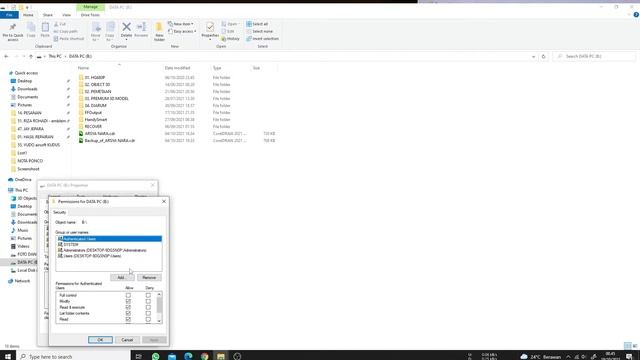Click the Search DATA PC box
Viewport: 640px width, 360px height.
coord(594,56)
